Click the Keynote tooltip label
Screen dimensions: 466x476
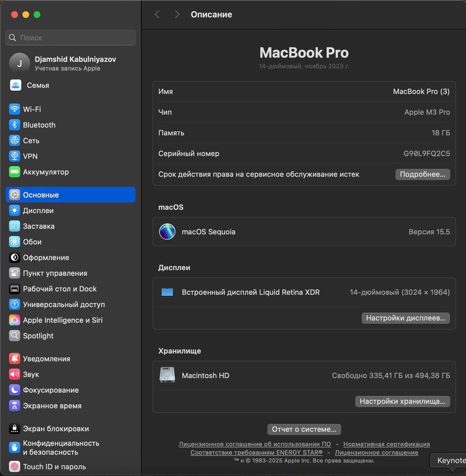451,460
